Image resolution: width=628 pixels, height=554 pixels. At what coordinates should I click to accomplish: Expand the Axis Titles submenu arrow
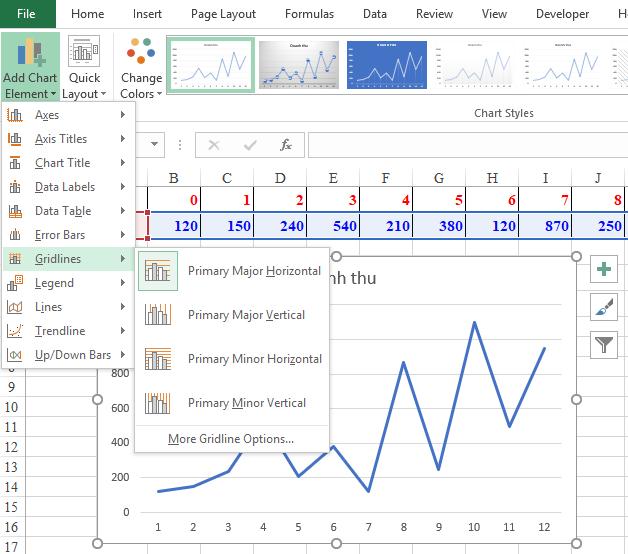pos(123,139)
